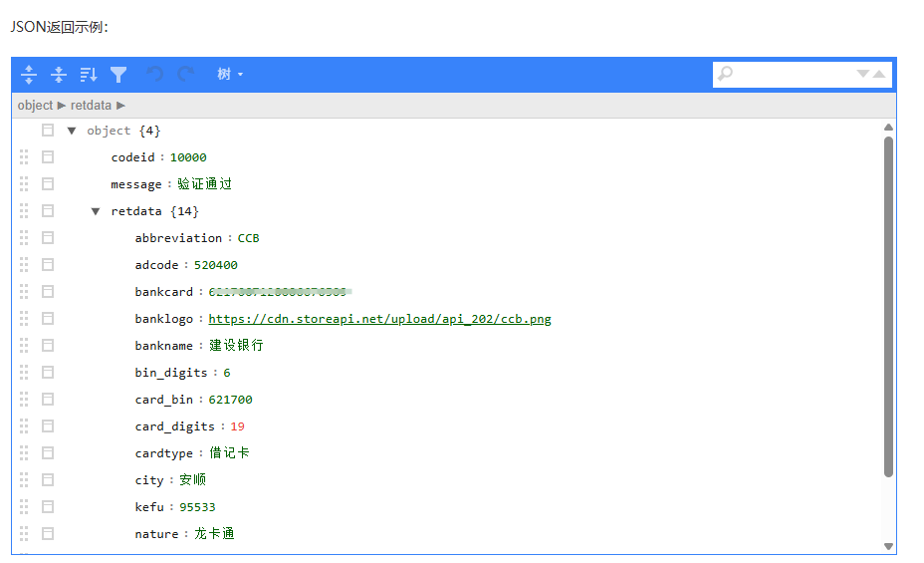Open action menu box for codeid row
The height and width of the screenshot is (563, 924).
(x=48, y=157)
